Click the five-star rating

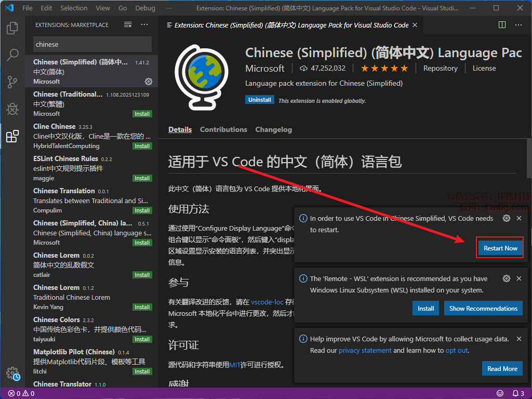pos(384,69)
